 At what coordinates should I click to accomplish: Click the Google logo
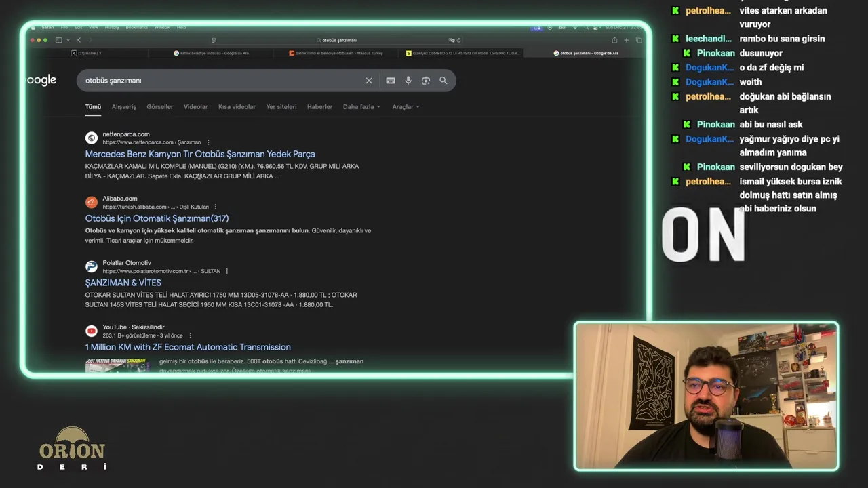(41, 80)
